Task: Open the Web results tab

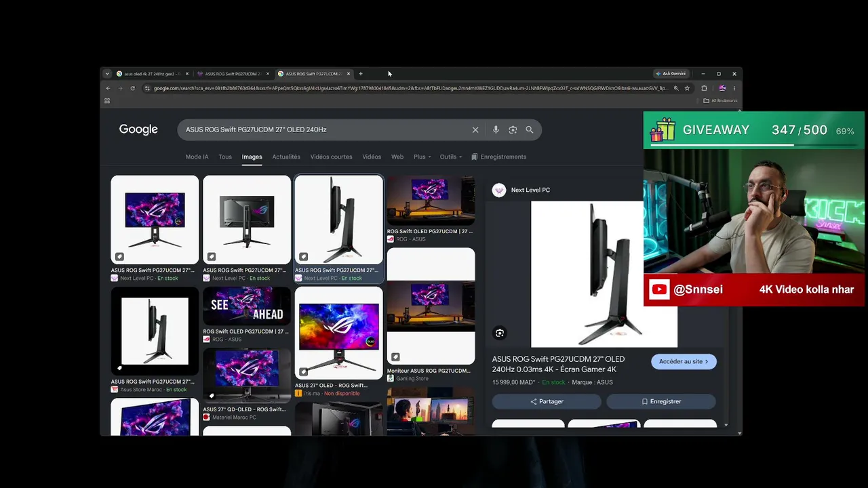Action: click(397, 157)
